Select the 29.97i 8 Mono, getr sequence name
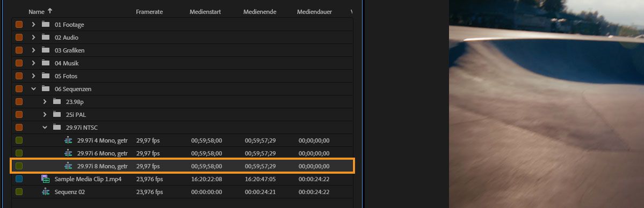Viewport: 644px width, 208px height. tap(102, 166)
